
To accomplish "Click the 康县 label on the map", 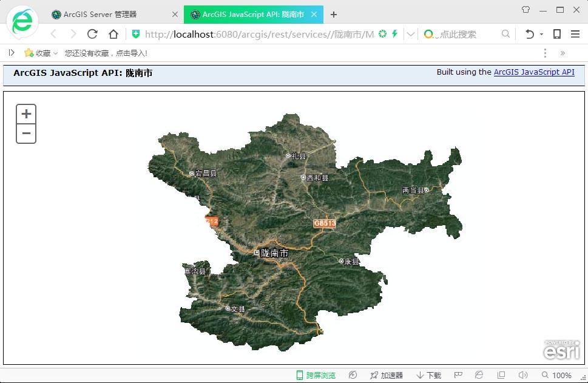I will coord(351,262).
